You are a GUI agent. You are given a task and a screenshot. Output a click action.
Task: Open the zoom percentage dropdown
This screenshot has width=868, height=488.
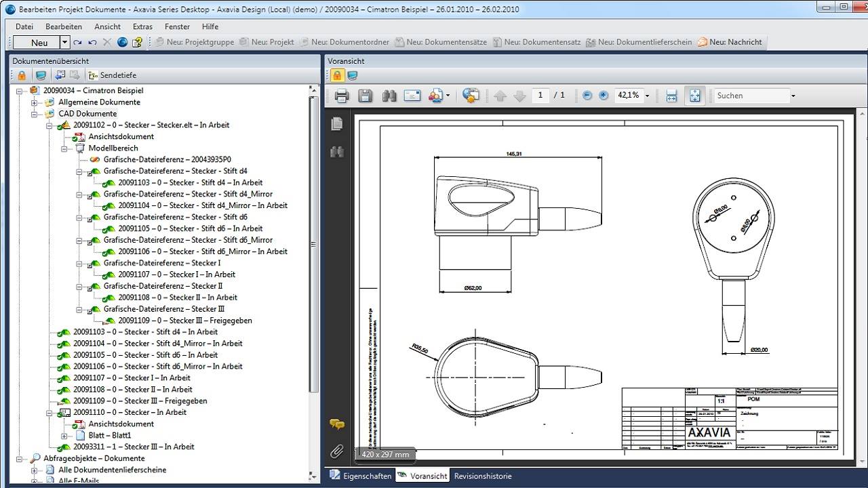coord(647,96)
